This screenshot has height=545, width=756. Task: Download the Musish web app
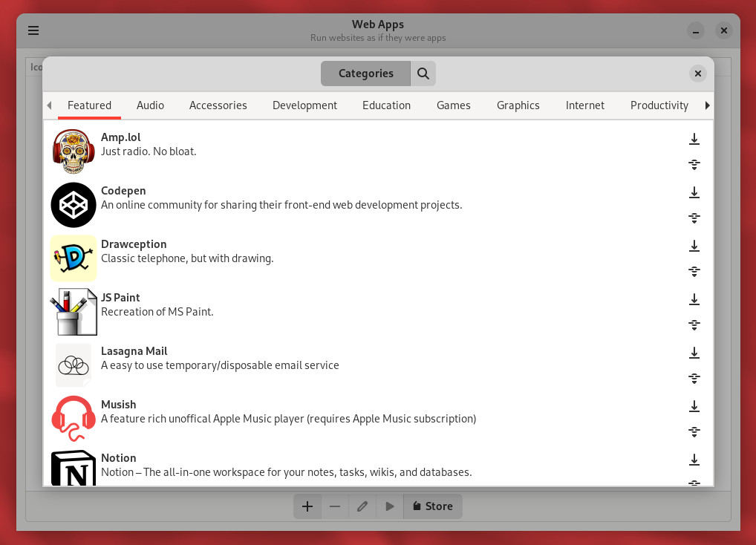(694, 406)
